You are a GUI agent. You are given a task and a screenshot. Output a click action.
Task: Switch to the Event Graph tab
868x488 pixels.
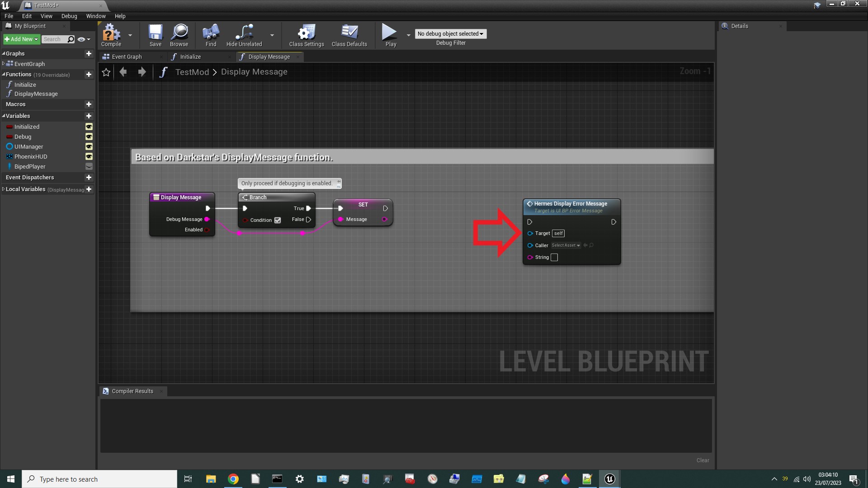coord(127,57)
